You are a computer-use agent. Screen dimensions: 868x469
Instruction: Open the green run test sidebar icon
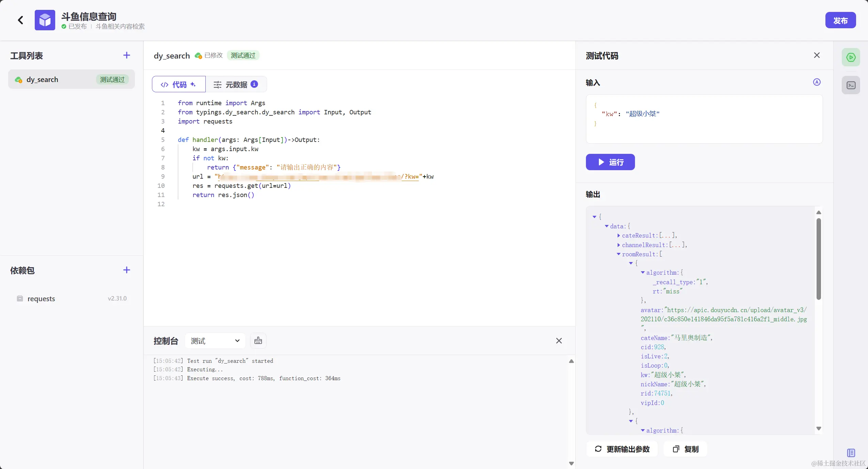[851, 57]
